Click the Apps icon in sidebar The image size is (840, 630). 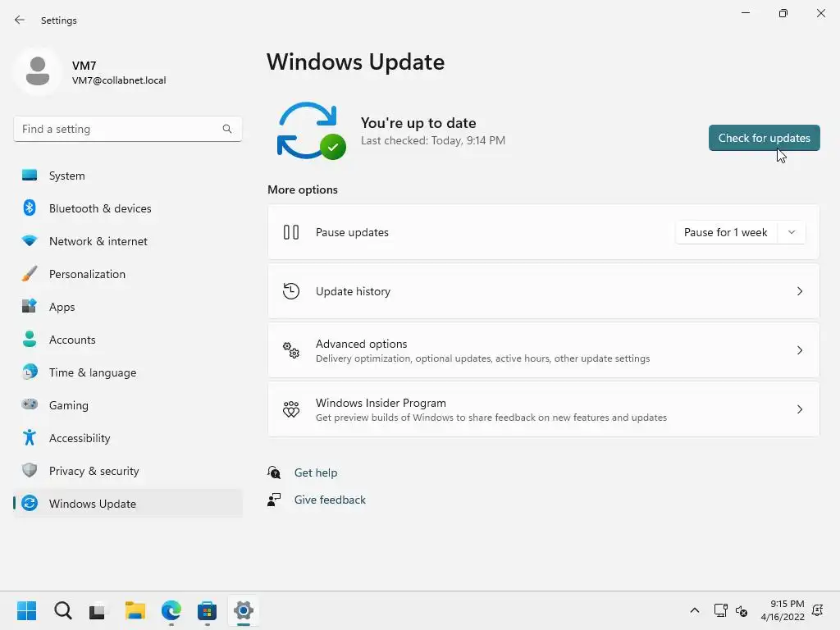[x=30, y=307]
